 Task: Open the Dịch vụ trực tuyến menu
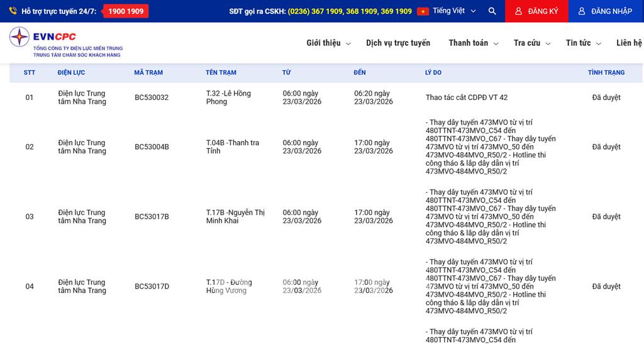(398, 43)
